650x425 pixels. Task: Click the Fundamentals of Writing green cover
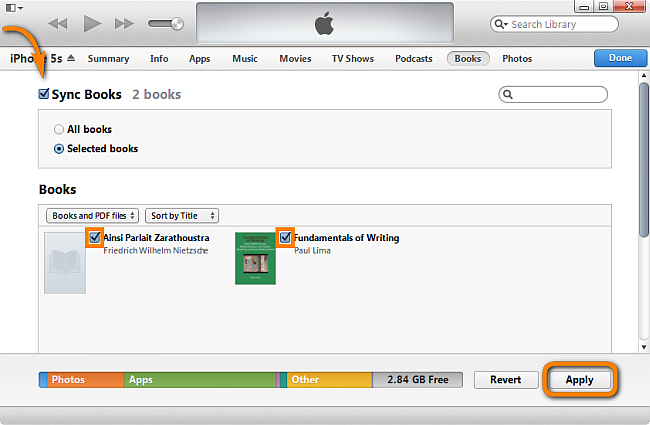point(255,258)
